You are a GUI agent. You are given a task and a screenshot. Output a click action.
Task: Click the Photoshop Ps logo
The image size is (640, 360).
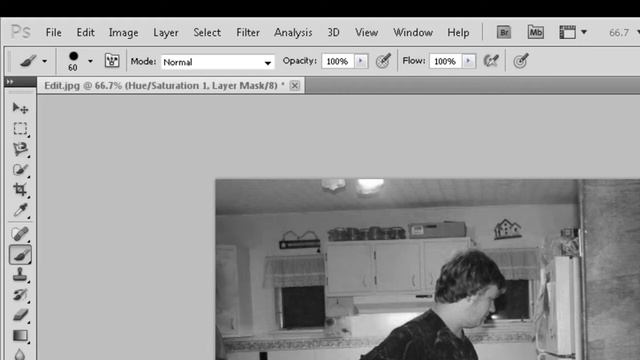pos(20,32)
